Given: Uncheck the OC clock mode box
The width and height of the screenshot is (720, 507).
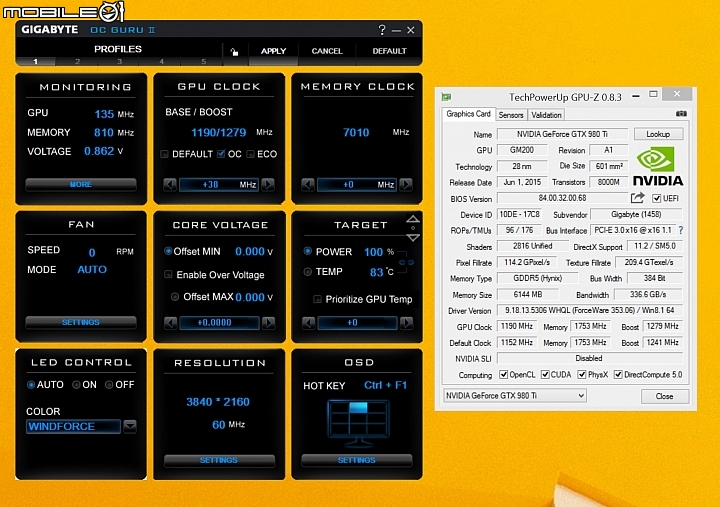Looking at the screenshot, I should 221,154.
